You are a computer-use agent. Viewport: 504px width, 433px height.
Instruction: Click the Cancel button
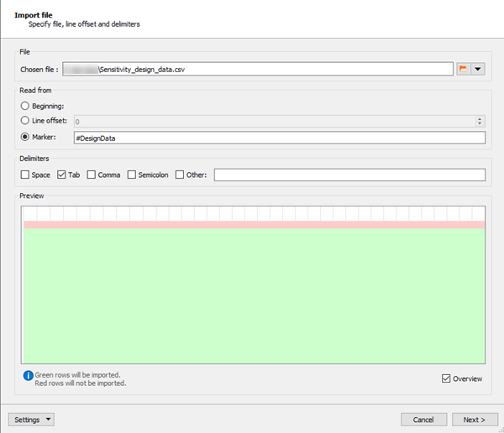click(x=423, y=420)
